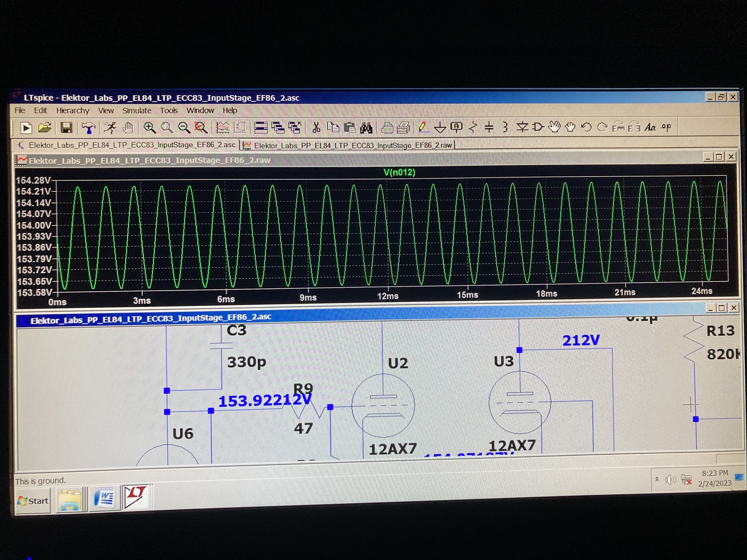Open the Window menu

pyautogui.click(x=200, y=110)
